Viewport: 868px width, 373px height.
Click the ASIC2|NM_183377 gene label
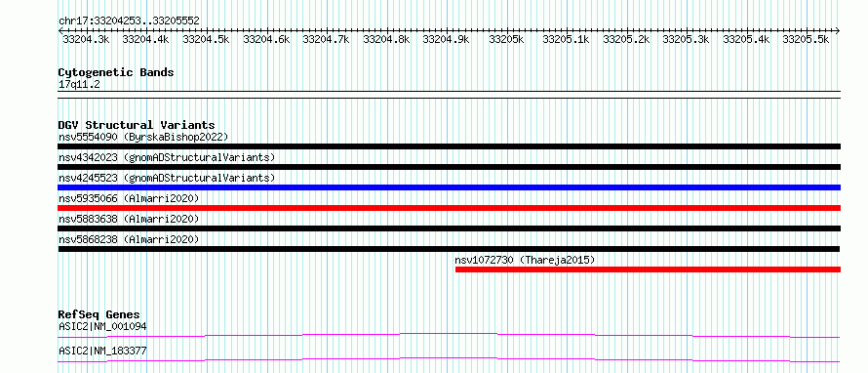click(102, 351)
